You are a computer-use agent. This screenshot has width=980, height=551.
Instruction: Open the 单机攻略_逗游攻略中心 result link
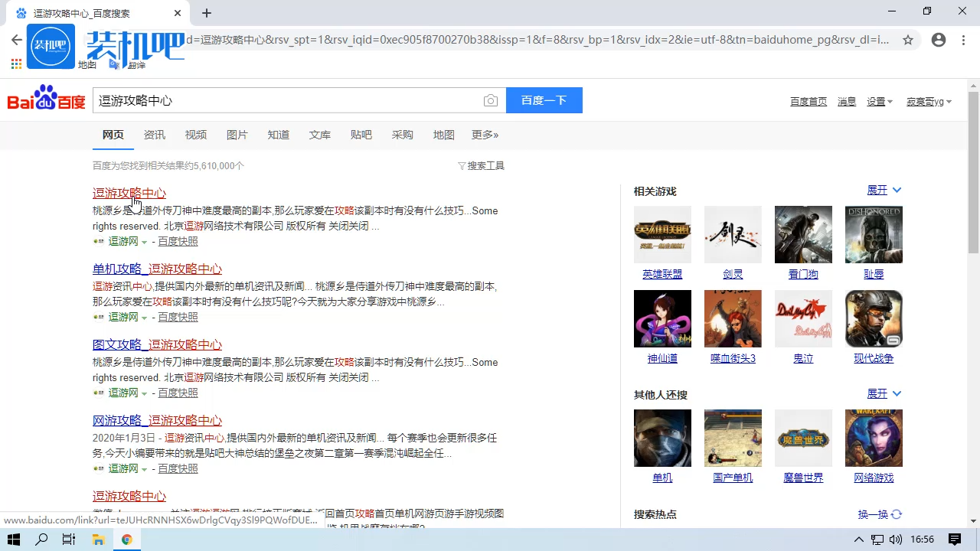[x=157, y=269]
